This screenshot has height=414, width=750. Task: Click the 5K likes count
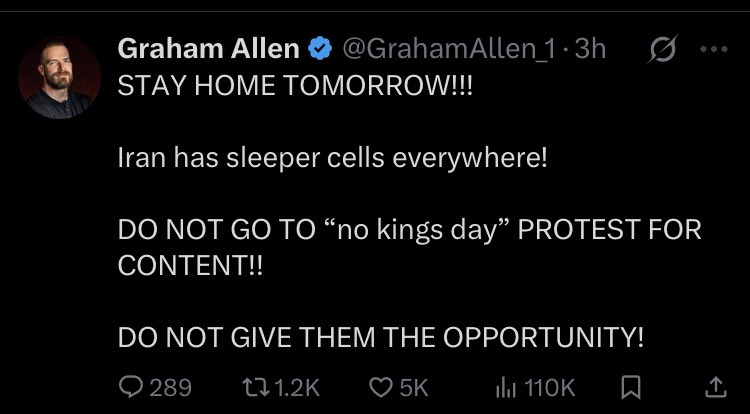click(x=414, y=388)
